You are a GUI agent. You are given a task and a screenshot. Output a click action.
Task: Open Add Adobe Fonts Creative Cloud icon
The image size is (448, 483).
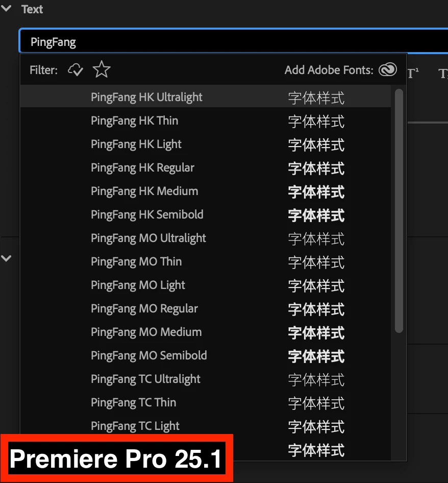(x=388, y=69)
